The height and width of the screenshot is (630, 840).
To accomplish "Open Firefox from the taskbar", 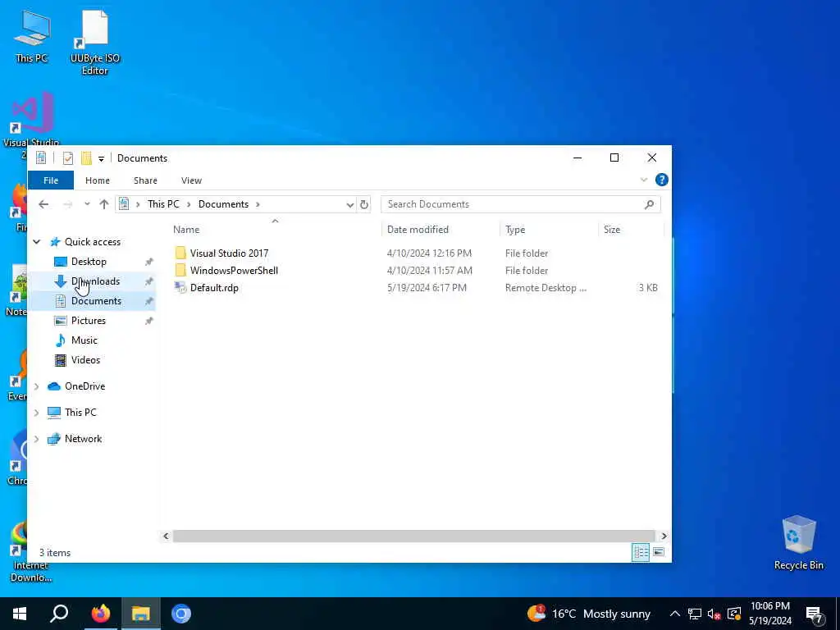I will 100,614.
